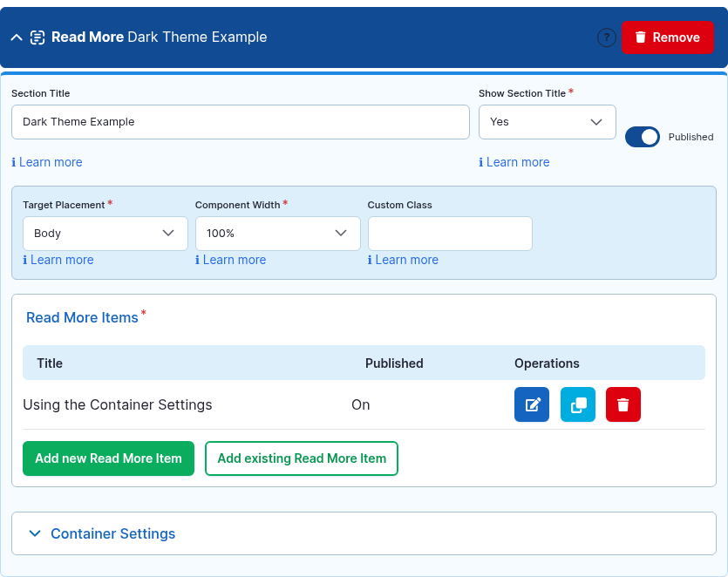Click Add new Read More Item

pyautogui.click(x=108, y=458)
